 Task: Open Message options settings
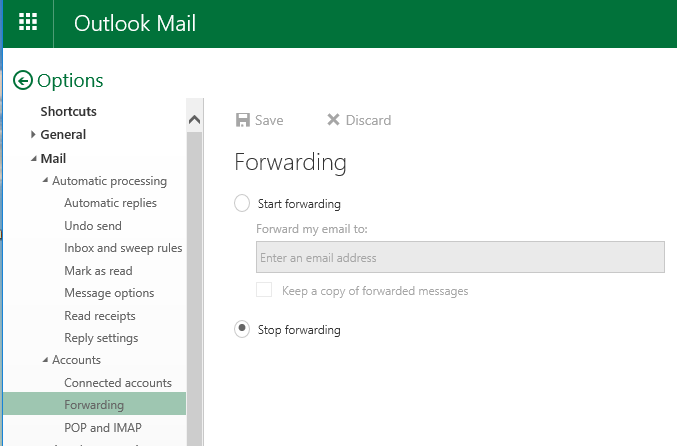coord(109,293)
